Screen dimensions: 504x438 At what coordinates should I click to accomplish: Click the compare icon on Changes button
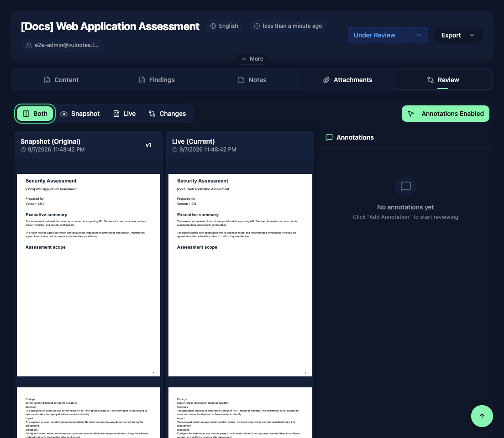(152, 114)
